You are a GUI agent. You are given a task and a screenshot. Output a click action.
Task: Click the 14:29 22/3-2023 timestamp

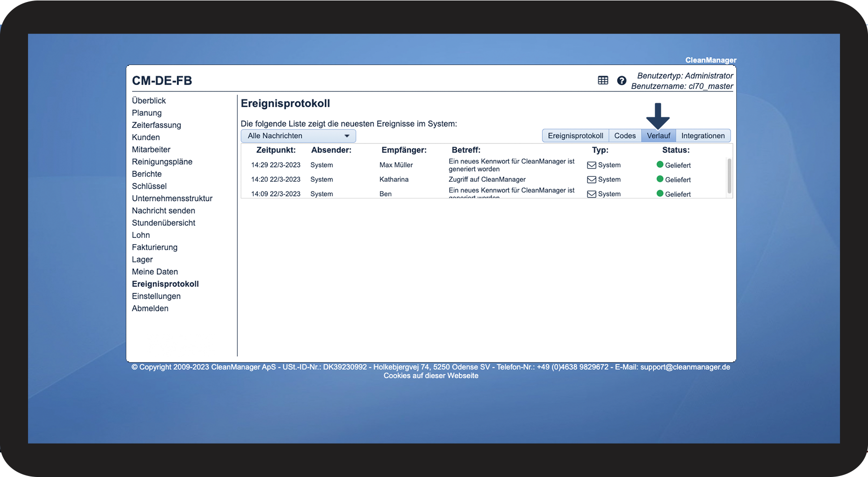[x=276, y=165]
